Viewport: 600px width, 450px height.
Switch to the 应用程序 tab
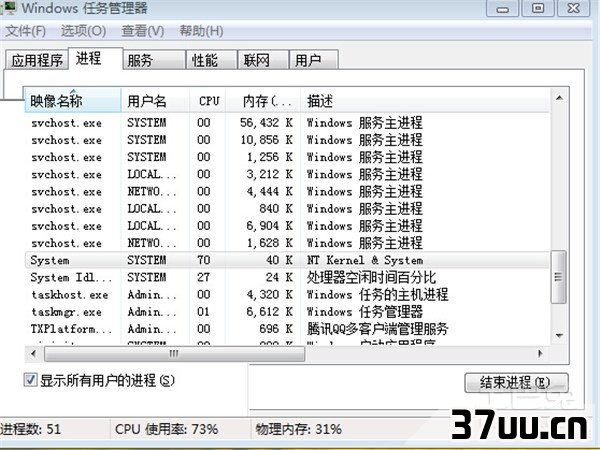(x=37, y=60)
